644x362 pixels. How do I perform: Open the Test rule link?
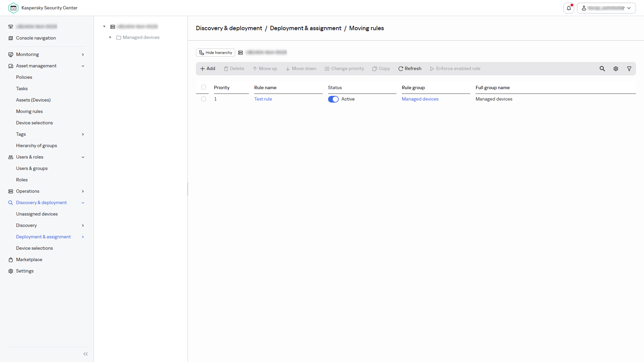pos(263,99)
